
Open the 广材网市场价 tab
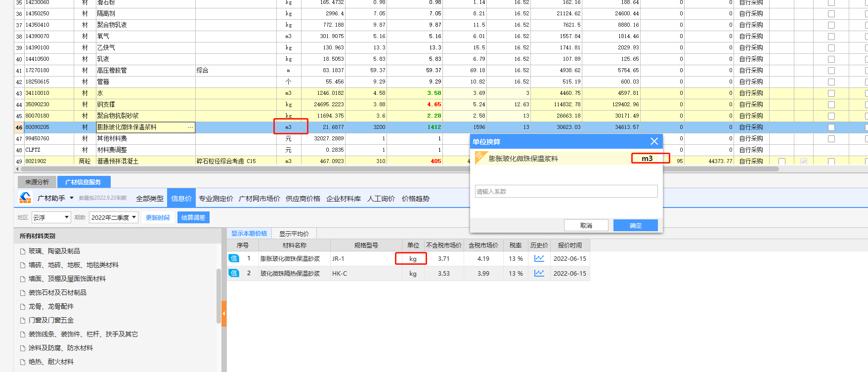pos(260,199)
